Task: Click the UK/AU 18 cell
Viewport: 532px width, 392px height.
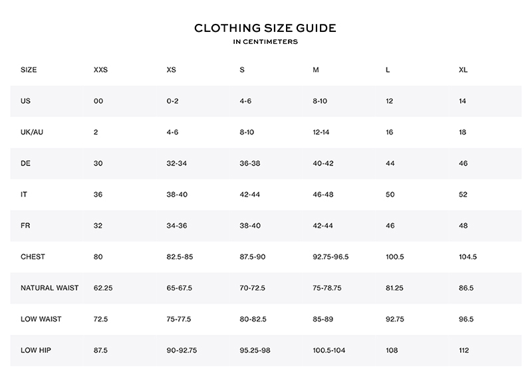Action: pyautogui.click(x=463, y=132)
